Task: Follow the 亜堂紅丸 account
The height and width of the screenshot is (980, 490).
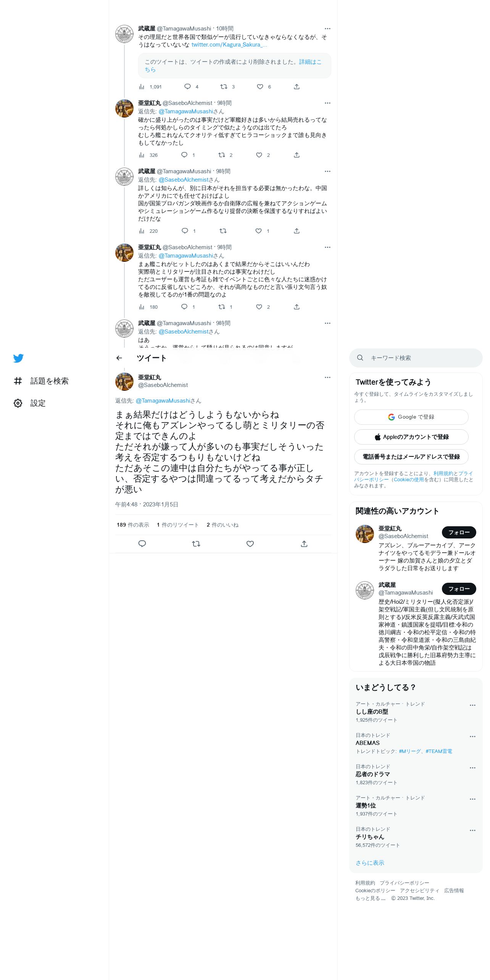Action: click(x=459, y=532)
